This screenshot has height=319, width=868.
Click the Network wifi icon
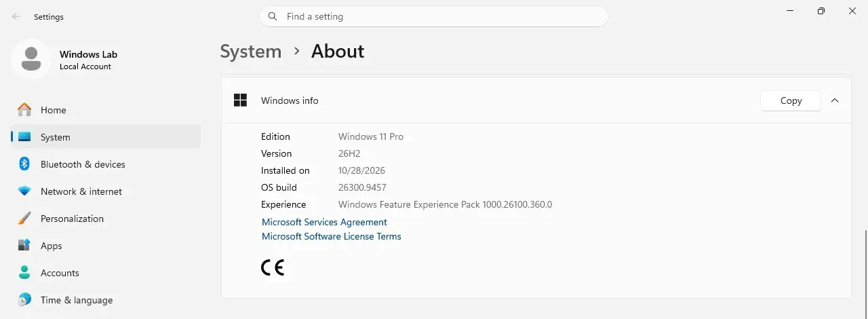(x=24, y=191)
